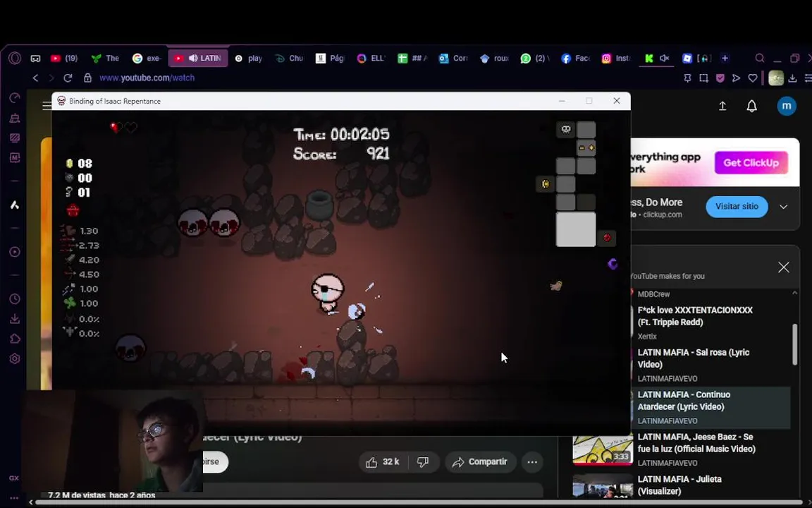Open History clock icon in sidebar
This screenshot has height=508, width=812.
click(15, 299)
